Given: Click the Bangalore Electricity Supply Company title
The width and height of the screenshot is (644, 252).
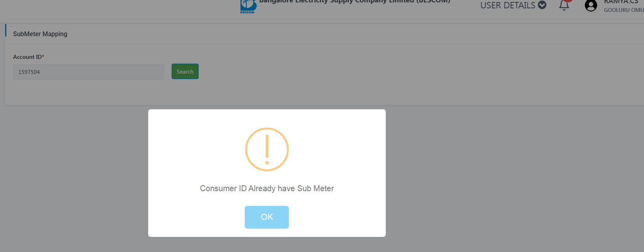Looking at the screenshot, I should pyautogui.click(x=355, y=2).
